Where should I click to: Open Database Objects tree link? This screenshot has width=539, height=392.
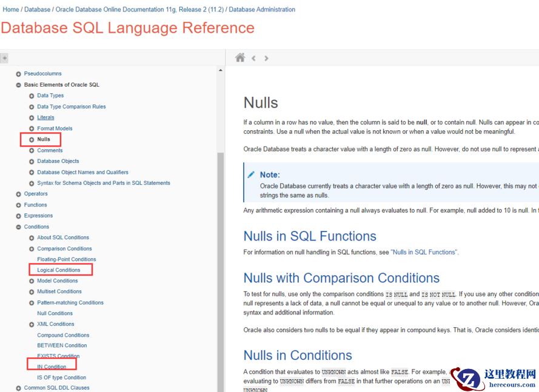pyautogui.click(x=58, y=161)
